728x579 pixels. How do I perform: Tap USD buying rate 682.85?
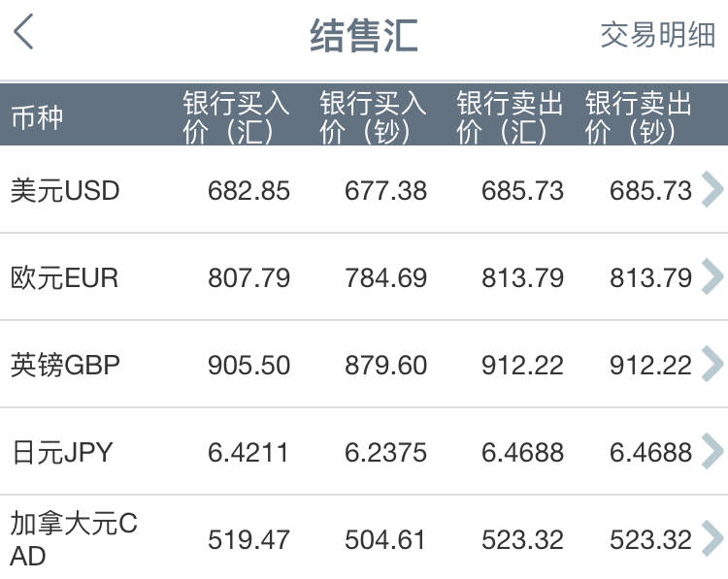coord(248,191)
